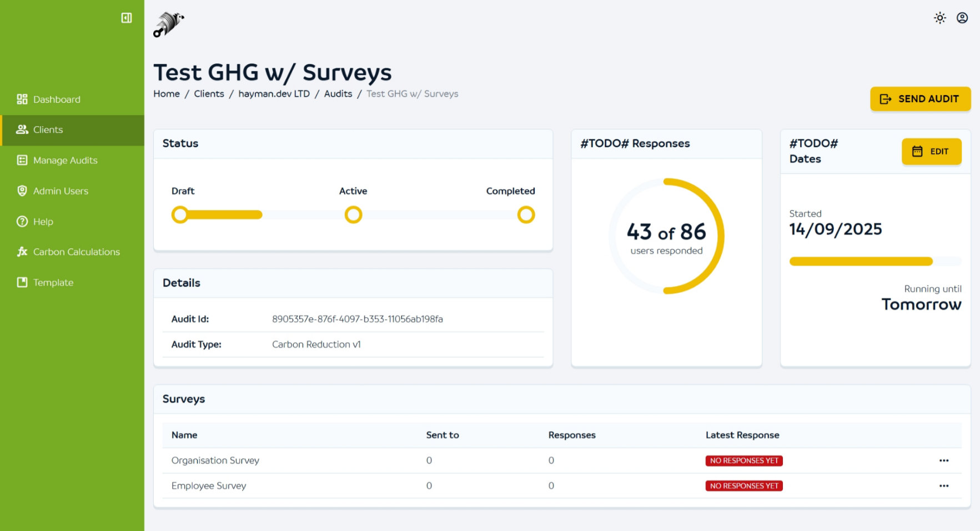The image size is (980, 531).
Task: Click the Latest Response column header
Action: pyautogui.click(x=742, y=435)
